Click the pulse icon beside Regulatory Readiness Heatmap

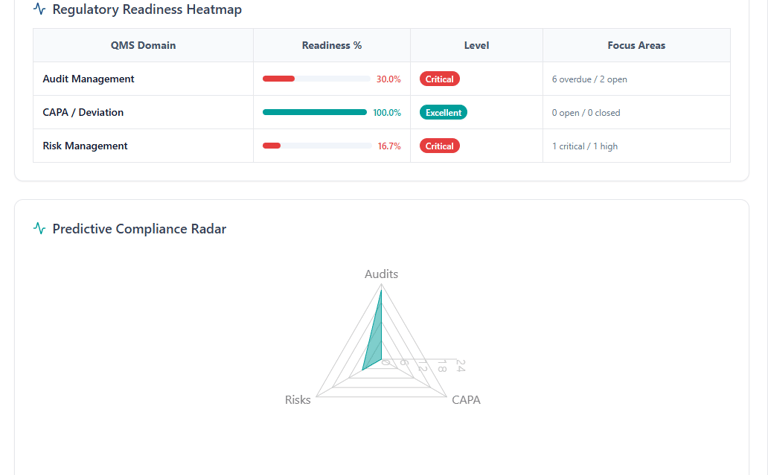[x=39, y=9]
